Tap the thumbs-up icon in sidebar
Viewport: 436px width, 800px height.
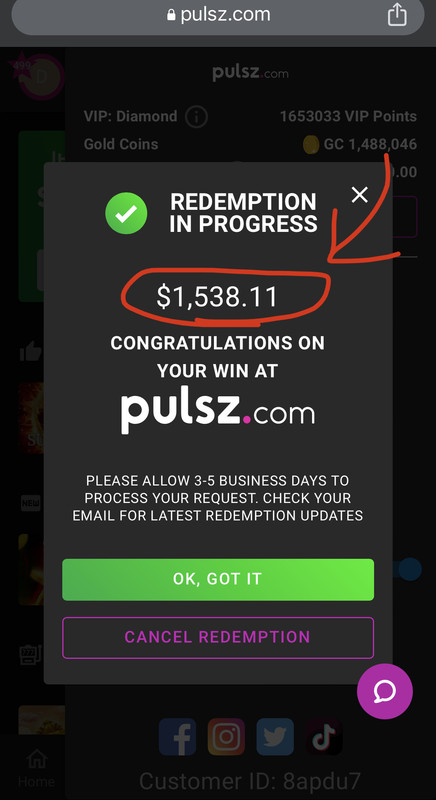pos(31,352)
